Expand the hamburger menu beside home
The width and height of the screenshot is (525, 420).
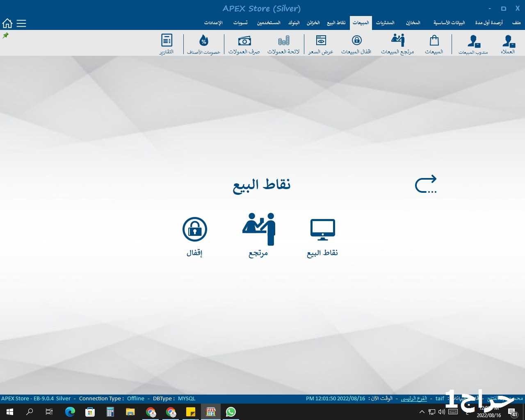21,23
